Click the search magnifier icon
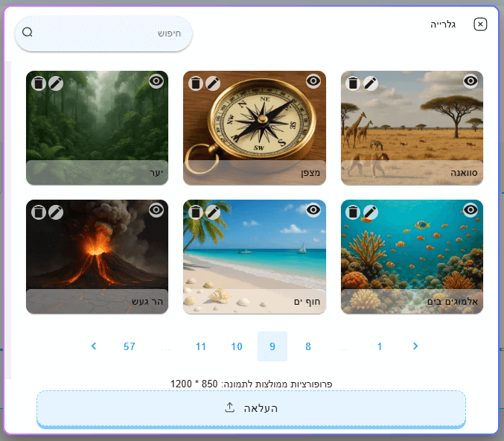504x441 pixels. tap(28, 33)
